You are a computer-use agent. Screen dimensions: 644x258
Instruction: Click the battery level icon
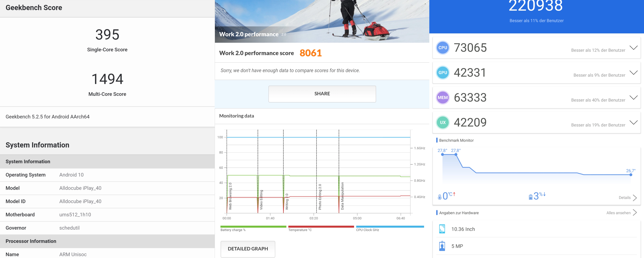click(531, 197)
